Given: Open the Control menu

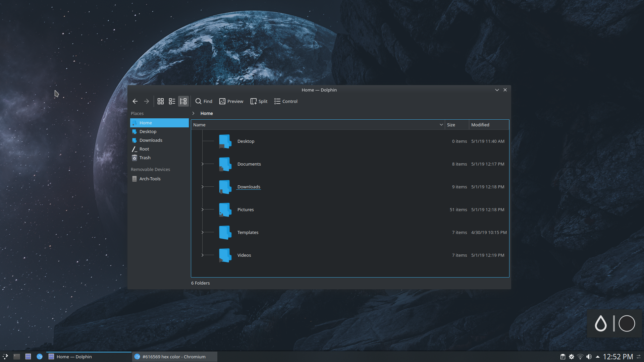Looking at the screenshot, I should (x=286, y=101).
